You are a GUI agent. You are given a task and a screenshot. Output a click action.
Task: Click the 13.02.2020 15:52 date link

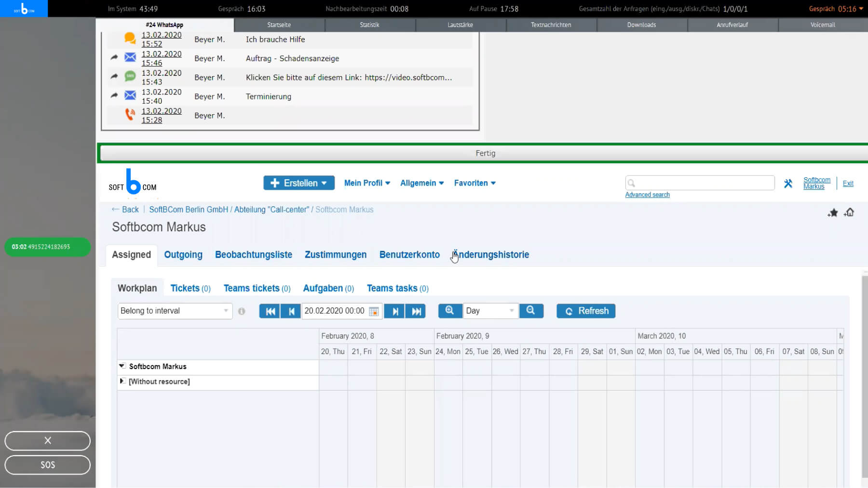(x=161, y=39)
